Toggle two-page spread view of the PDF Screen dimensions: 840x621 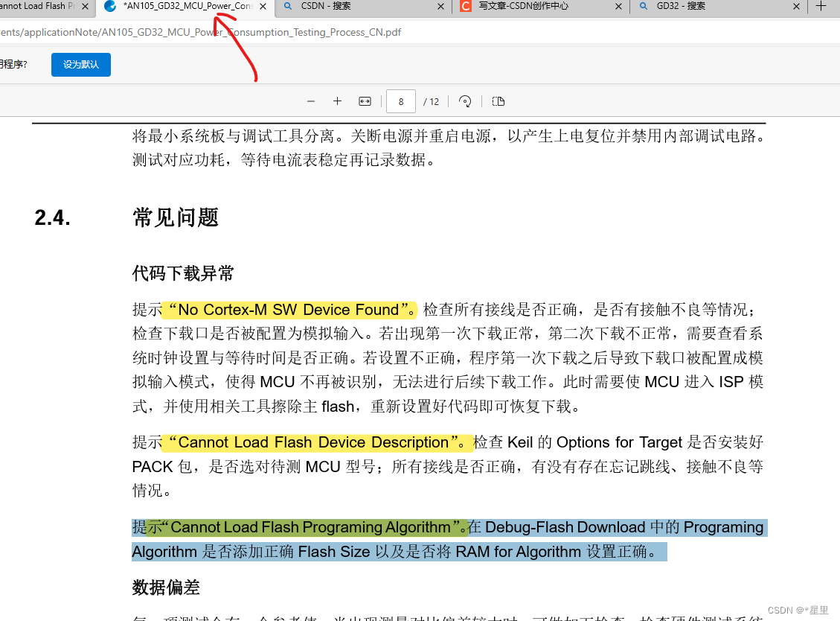point(498,101)
